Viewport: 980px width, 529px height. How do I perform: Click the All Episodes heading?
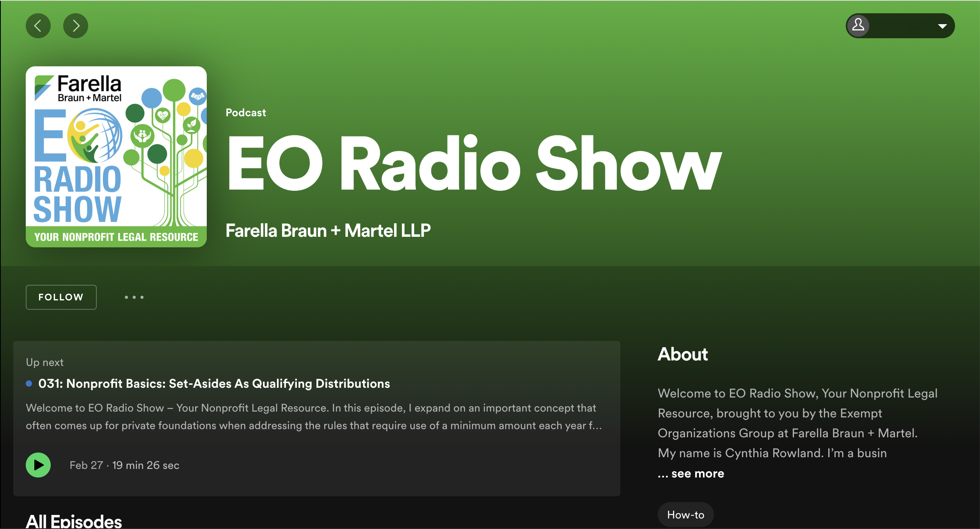[74, 521]
